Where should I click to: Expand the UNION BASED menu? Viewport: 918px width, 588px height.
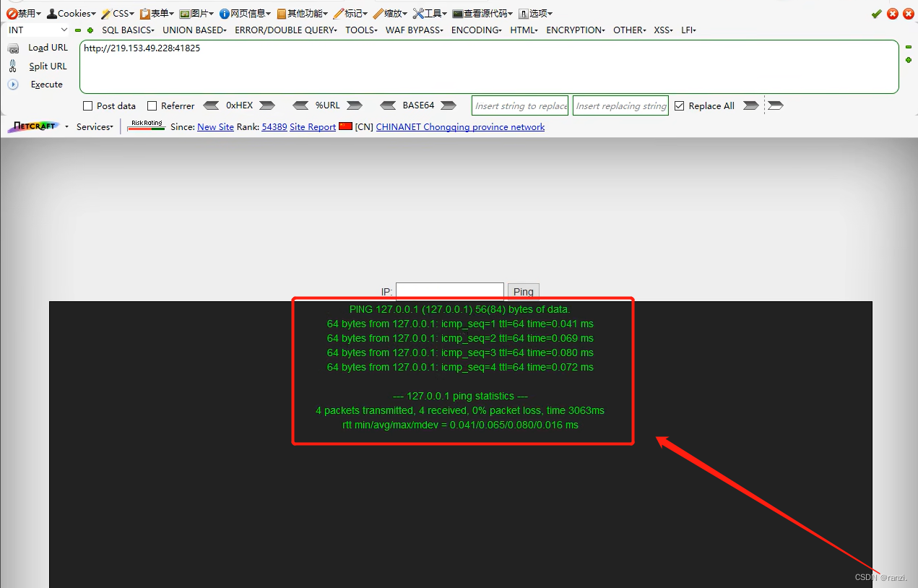pos(194,30)
